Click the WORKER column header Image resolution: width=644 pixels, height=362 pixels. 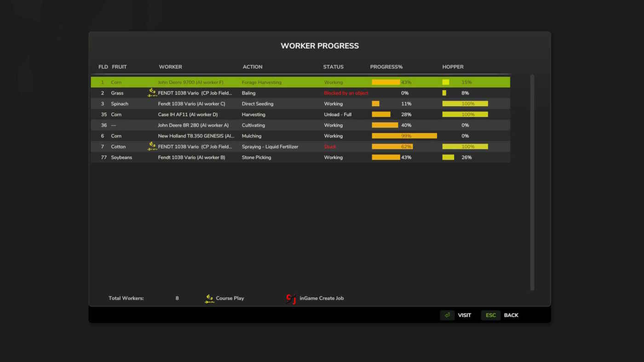(x=170, y=67)
